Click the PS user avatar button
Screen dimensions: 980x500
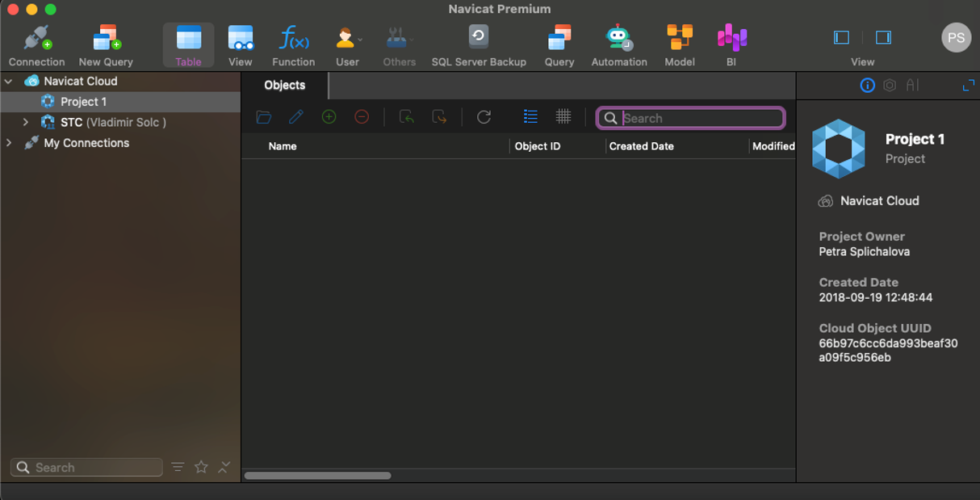click(x=956, y=38)
